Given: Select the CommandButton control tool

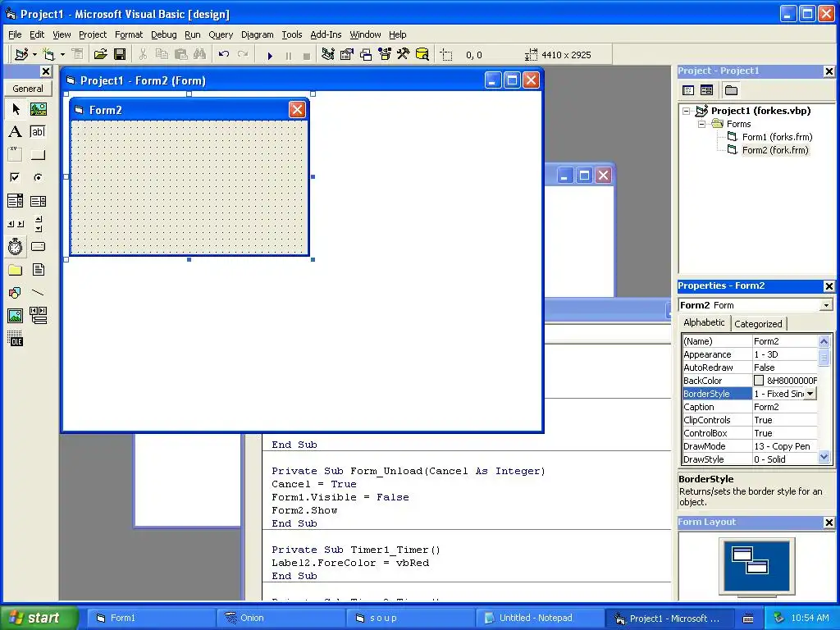Looking at the screenshot, I should (x=38, y=155).
